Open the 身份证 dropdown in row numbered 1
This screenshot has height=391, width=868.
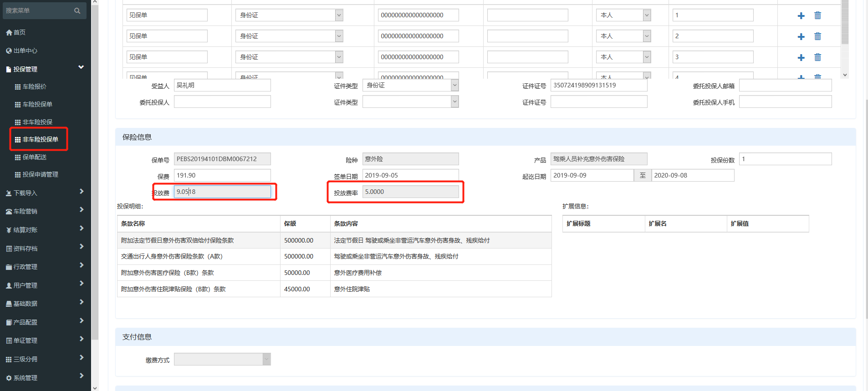(289, 15)
